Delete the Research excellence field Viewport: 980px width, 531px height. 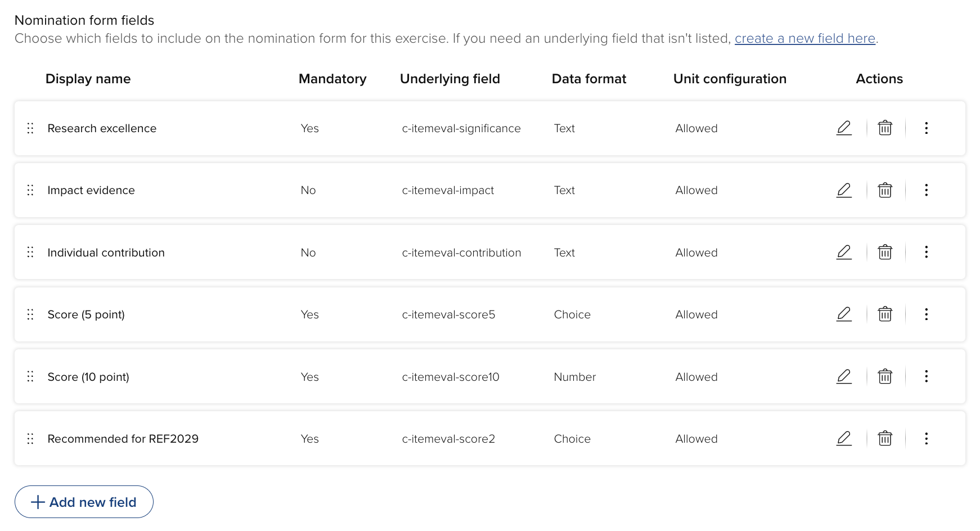click(885, 128)
